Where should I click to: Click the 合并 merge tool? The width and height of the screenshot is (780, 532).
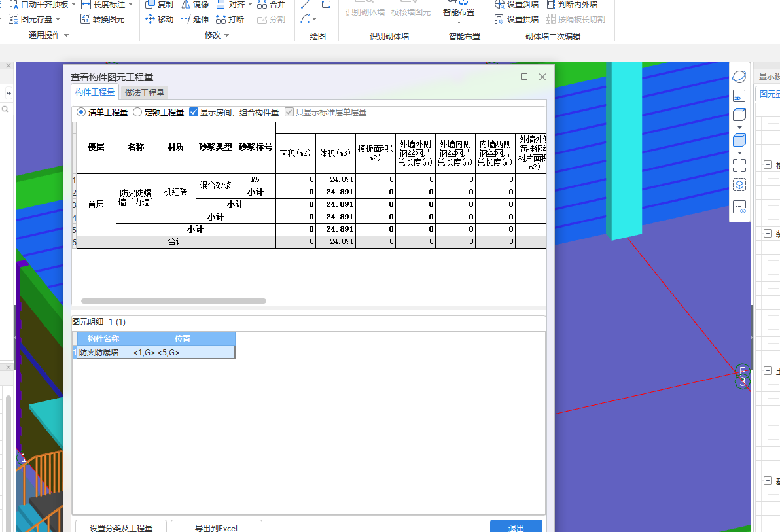coord(271,4)
